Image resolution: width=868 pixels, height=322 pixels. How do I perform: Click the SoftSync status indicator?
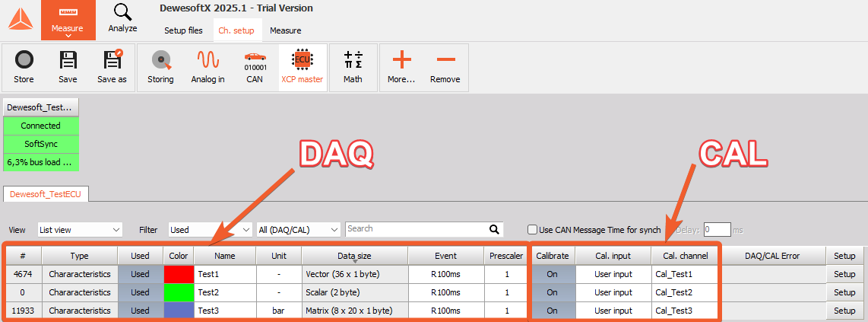coord(41,144)
